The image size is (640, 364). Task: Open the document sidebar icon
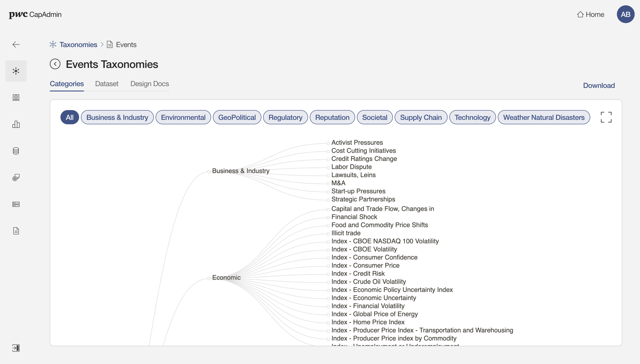pos(16,231)
